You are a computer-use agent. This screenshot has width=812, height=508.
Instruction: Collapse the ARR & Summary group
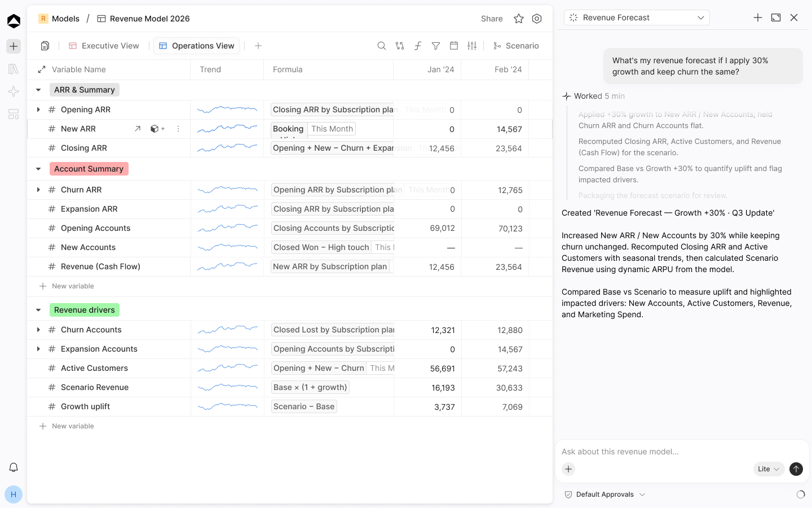[38, 90]
